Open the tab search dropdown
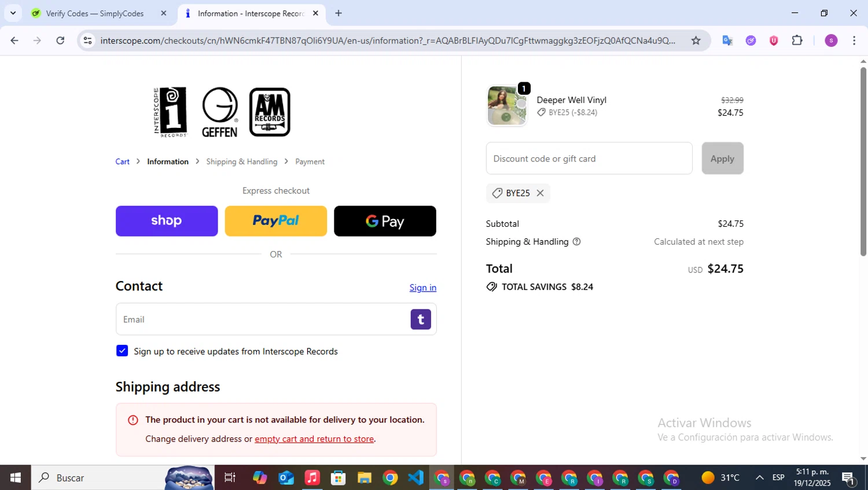 (13, 13)
